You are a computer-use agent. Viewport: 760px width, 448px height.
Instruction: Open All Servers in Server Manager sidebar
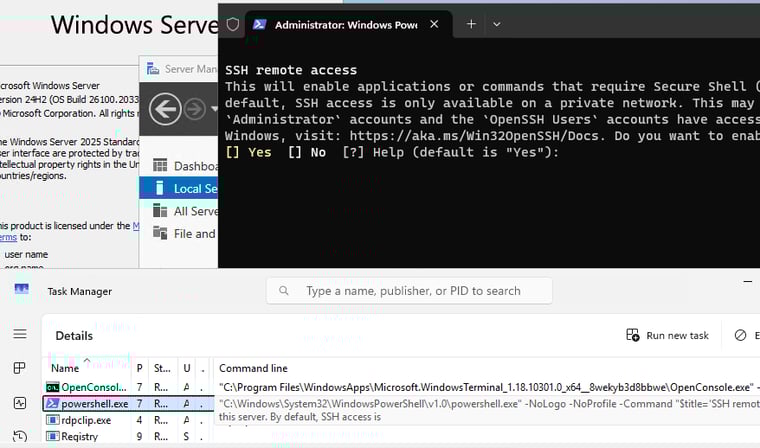(x=185, y=211)
